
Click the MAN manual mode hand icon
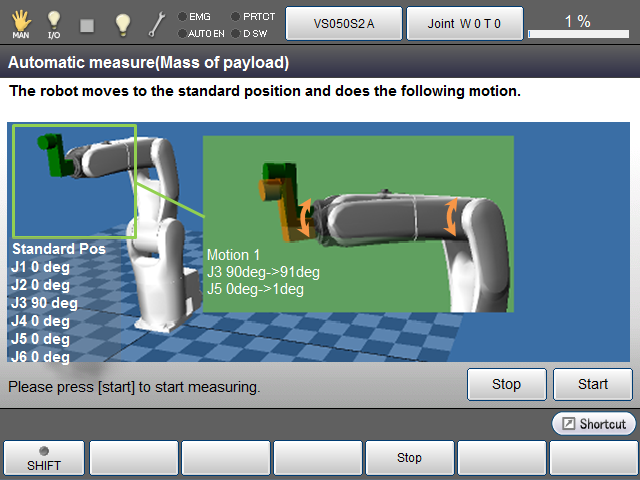(x=20, y=22)
